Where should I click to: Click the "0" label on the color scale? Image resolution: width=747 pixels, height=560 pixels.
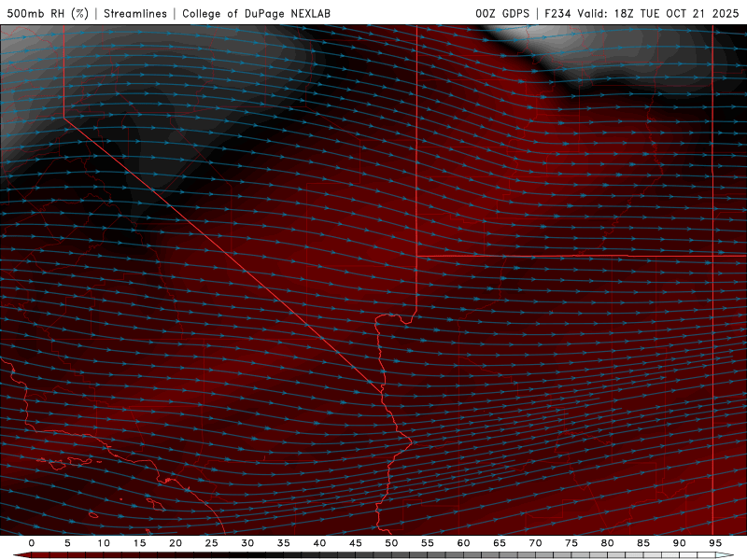(x=32, y=543)
